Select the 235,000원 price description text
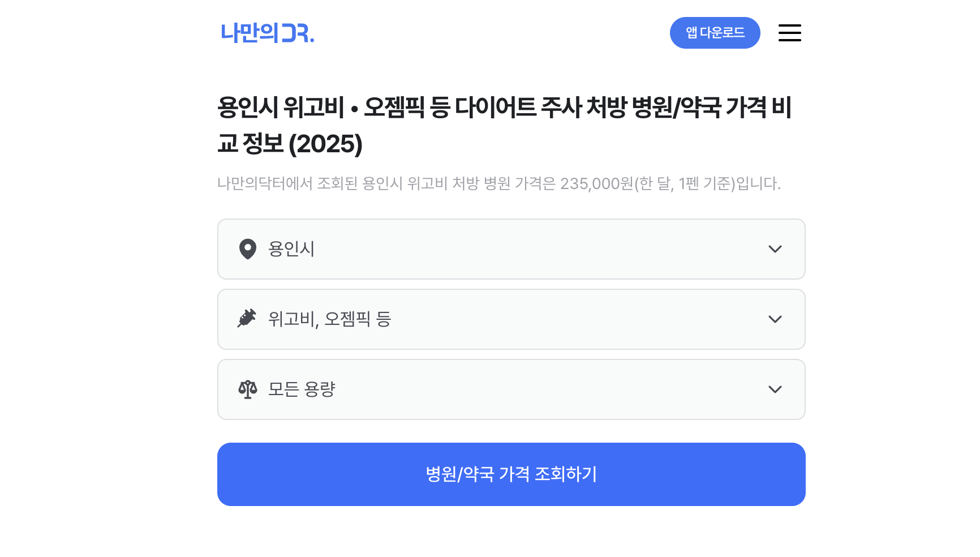Image resolution: width=980 pixels, height=557 pixels. [498, 182]
